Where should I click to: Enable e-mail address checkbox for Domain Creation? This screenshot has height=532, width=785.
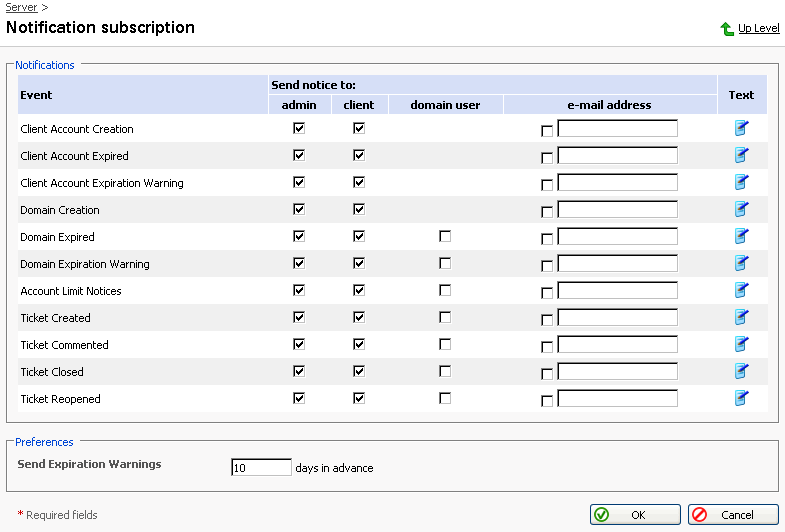point(546,212)
